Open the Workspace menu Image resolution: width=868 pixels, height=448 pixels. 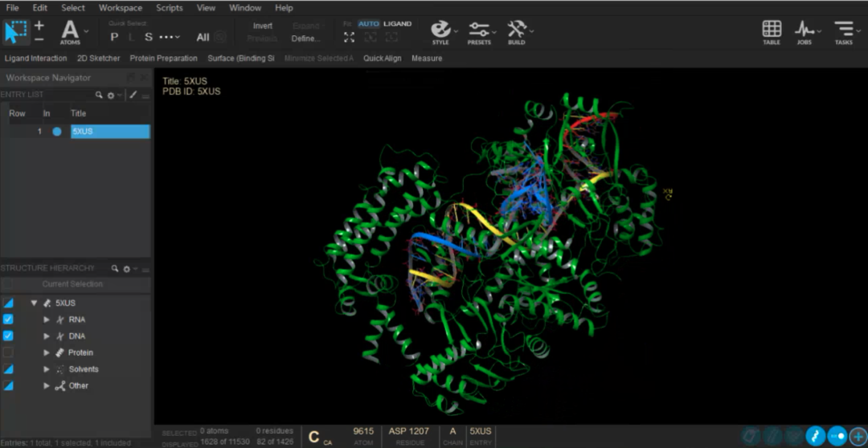[x=120, y=8]
